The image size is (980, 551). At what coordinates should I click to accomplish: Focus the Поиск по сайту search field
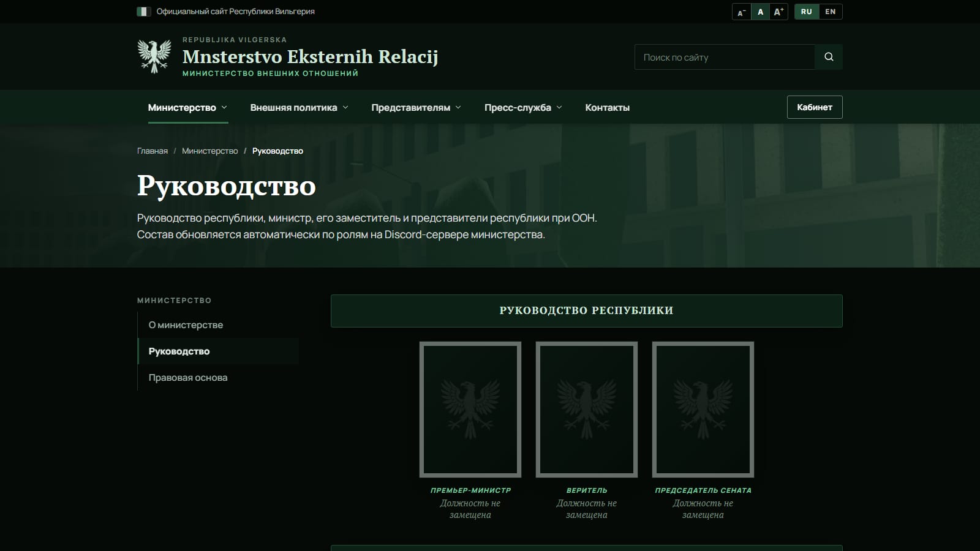click(x=725, y=57)
